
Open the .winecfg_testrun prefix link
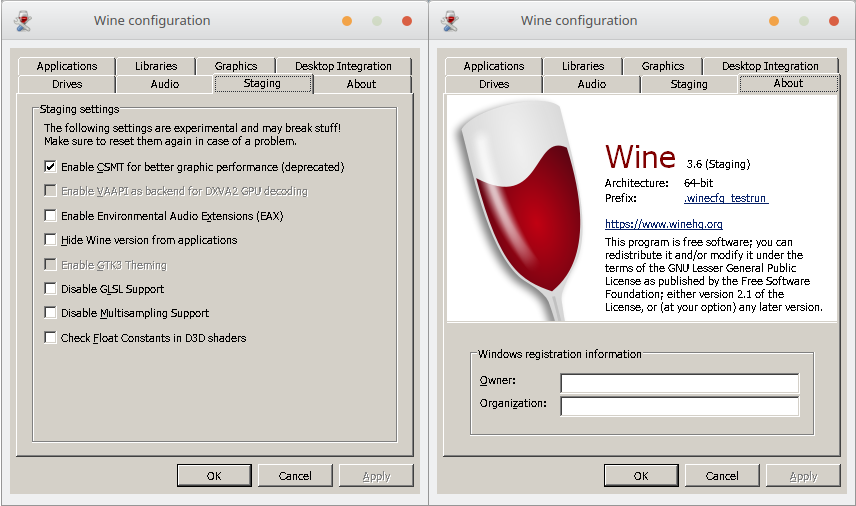(x=726, y=198)
